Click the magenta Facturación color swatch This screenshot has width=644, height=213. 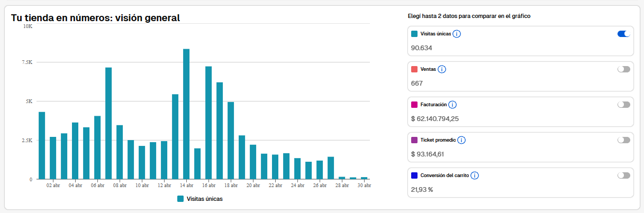pyautogui.click(x=414, y=105)
